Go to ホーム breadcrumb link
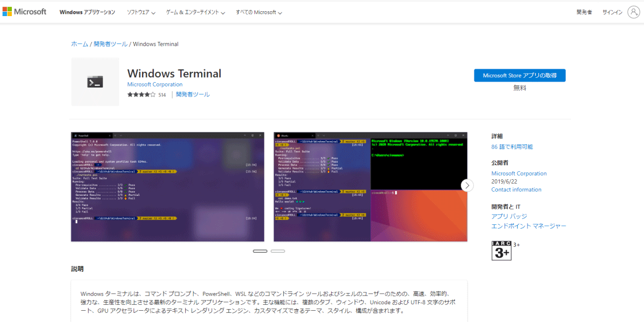Viewport: 644px width, 322px height. tap(79, 44)
